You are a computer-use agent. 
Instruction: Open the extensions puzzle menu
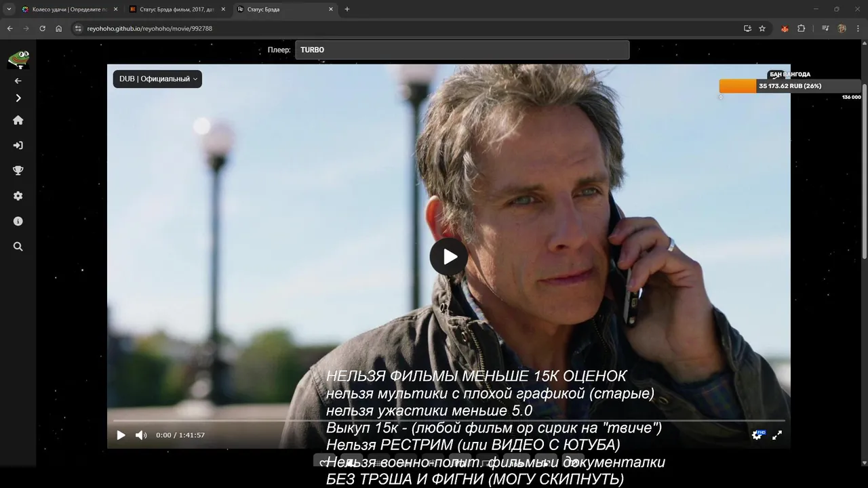[x=801, y=28]
